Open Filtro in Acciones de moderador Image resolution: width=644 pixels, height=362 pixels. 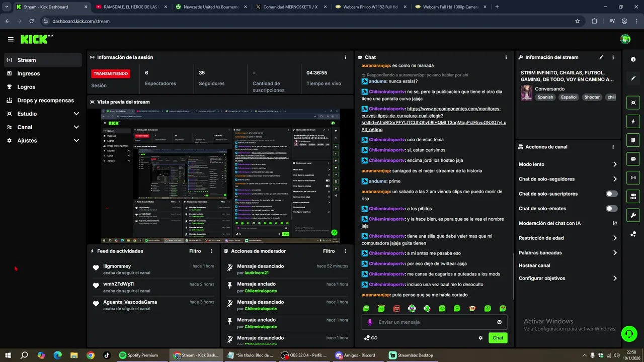[x=329, y=251]
